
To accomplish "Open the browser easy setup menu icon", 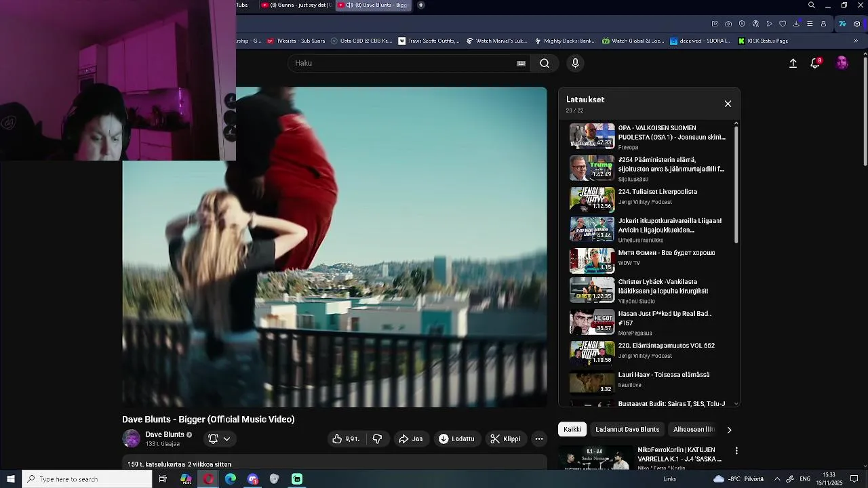I will (x=810, y=24).
